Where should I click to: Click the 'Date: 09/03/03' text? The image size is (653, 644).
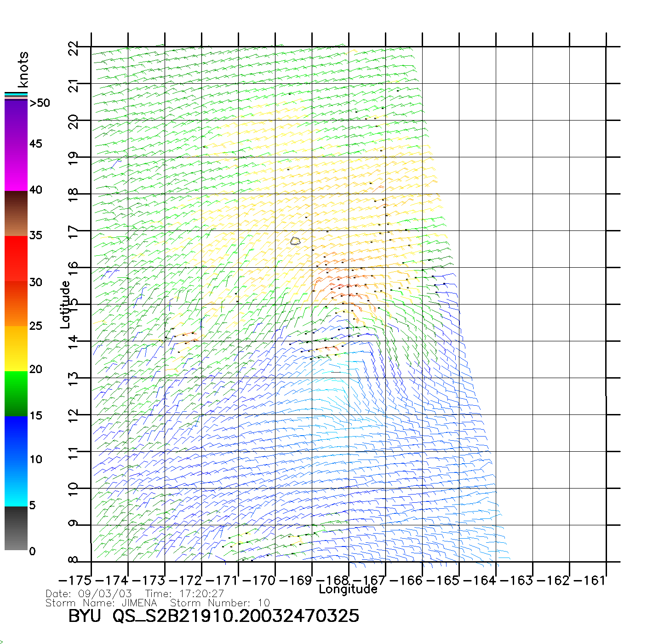[x=89, y=594]
